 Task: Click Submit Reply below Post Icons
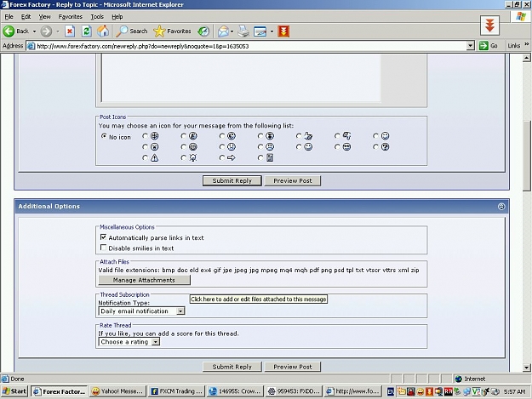pos(232,180)
